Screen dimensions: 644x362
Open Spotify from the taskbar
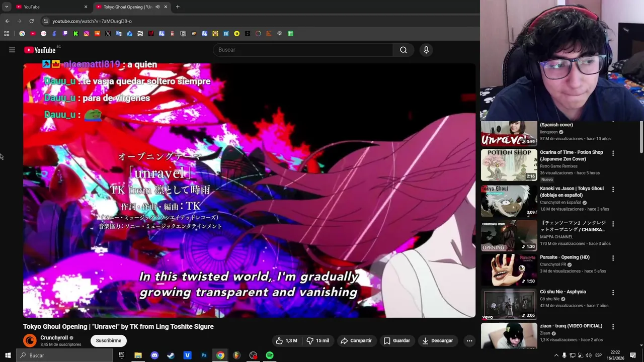(270, 355)
